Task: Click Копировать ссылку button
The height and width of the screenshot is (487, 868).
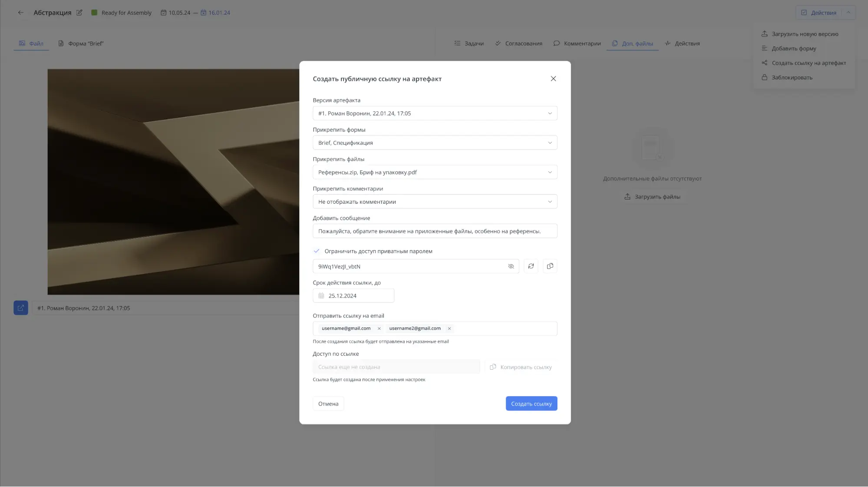Action: [x=521, y=367]
